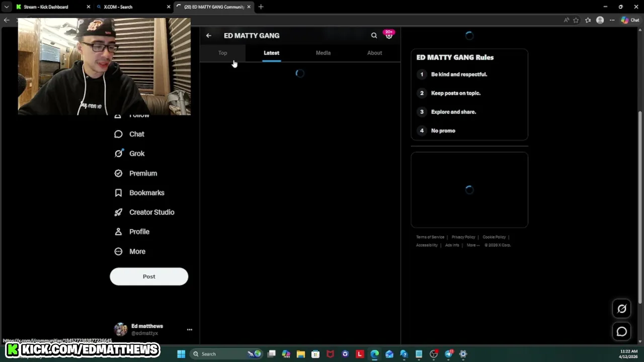Open the About tab
The image size is (644, 362).
[x=374, y=53]
